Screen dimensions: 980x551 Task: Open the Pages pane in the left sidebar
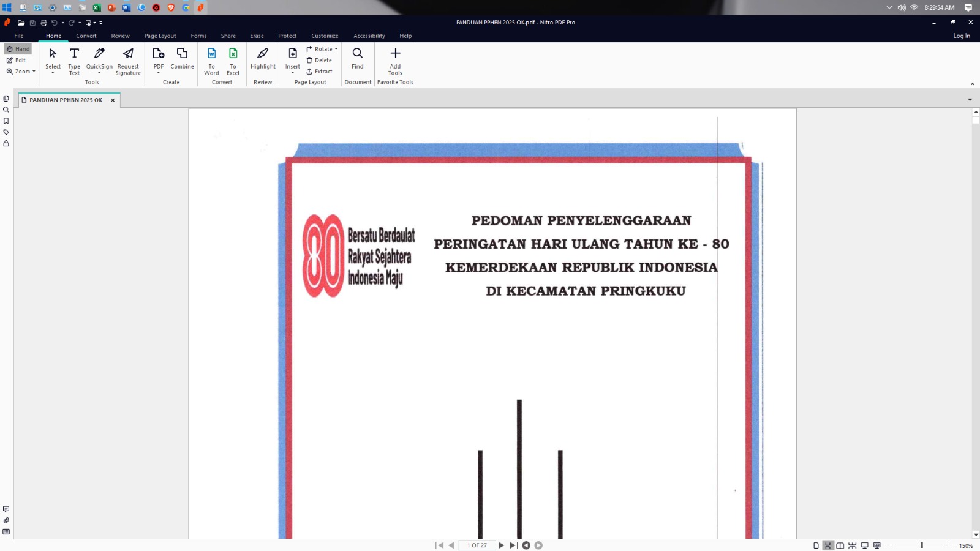tap(6, 99)
